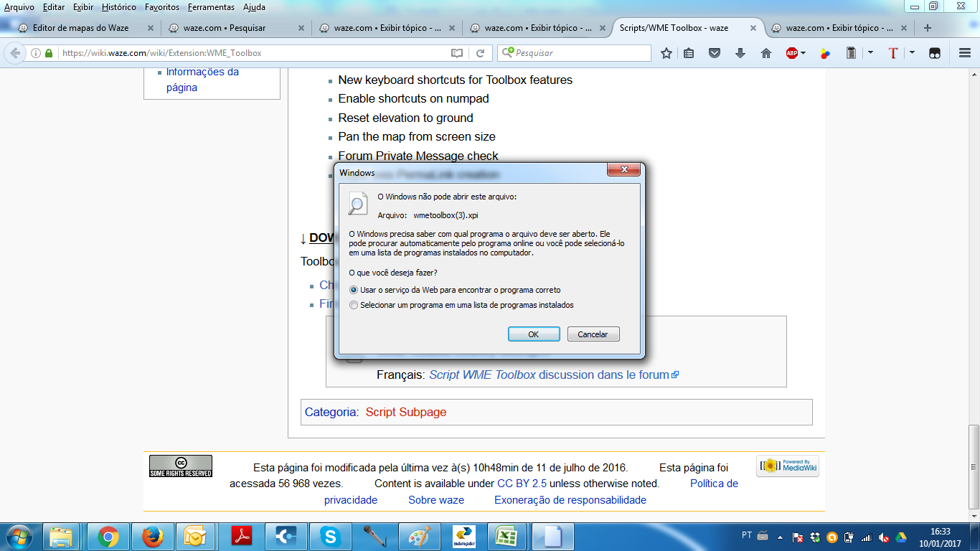Image resolution: width=980 pixels, height=551 pixels.
Task: Go back with the browser back arrow
Action: [x=15, y=53]
